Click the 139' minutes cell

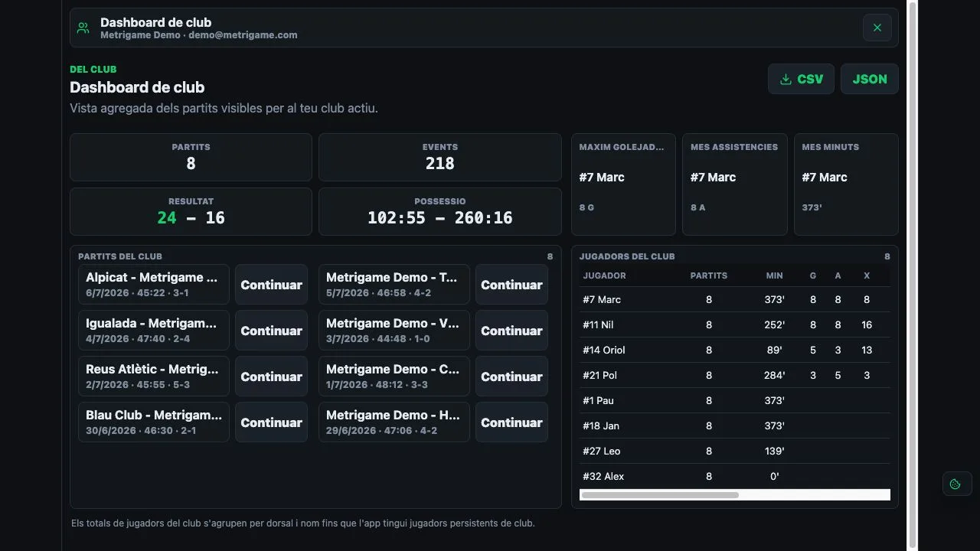pos(774,451)
